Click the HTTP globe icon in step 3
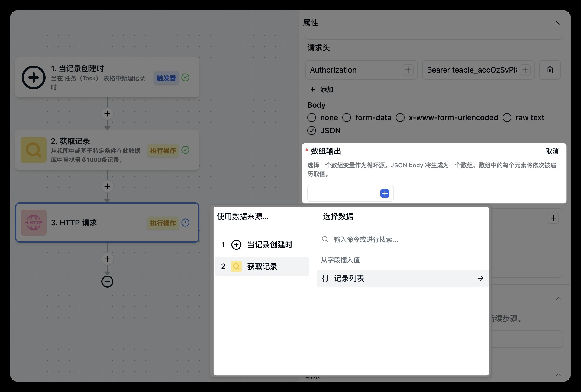 coord(34,223)
